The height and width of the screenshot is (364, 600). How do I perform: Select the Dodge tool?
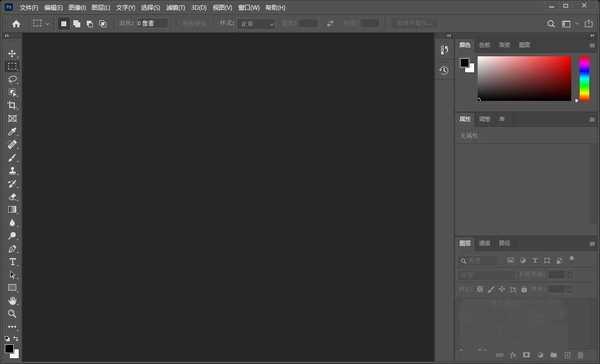pyautogui.click(x=12, y=236)
